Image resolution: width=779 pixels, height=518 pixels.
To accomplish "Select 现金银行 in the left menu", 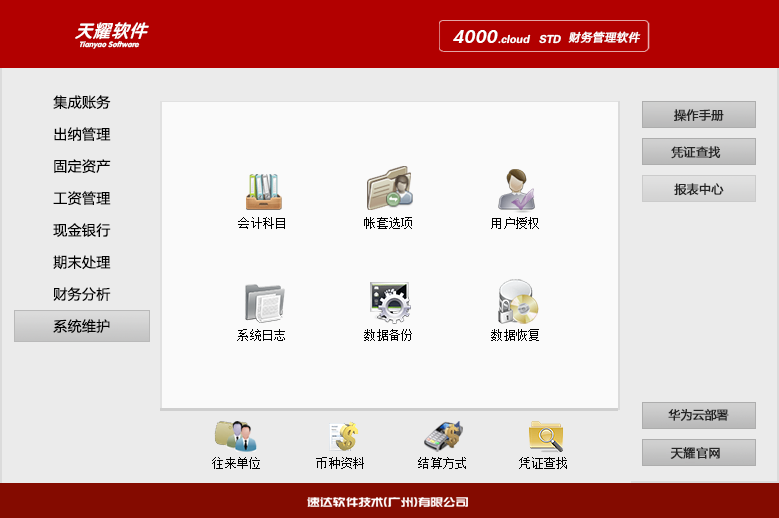I will click(81, 230).
